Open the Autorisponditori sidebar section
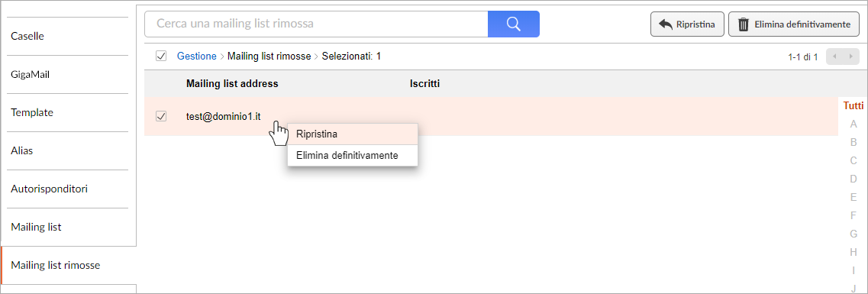 pos(69,189)
